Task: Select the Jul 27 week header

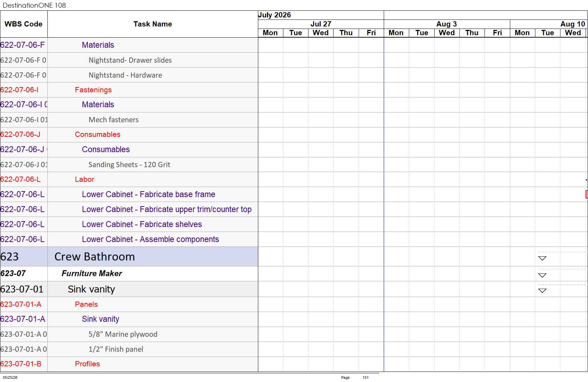Action: click(321, 24)
